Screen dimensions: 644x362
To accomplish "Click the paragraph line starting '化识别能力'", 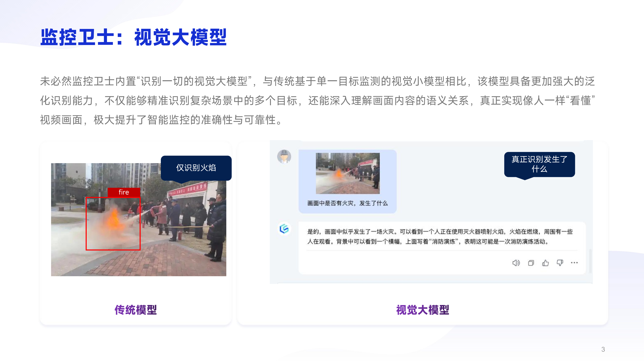I will (317, 100).
